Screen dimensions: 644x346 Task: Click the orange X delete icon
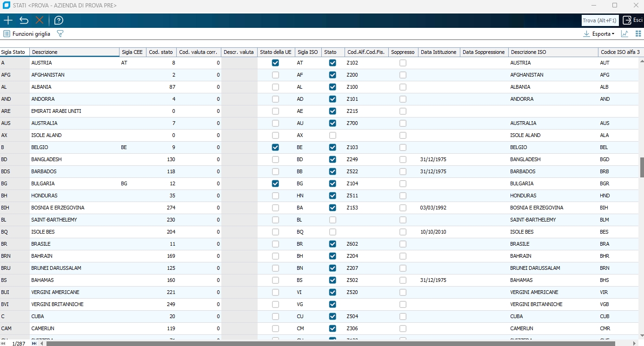coord(40,20)
